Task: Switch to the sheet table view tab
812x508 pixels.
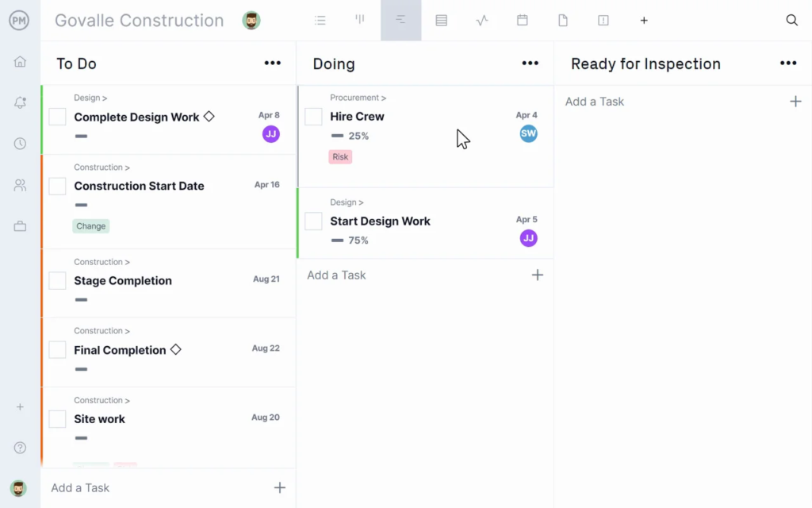Action: pyautogui.click(x=441, y=20)
